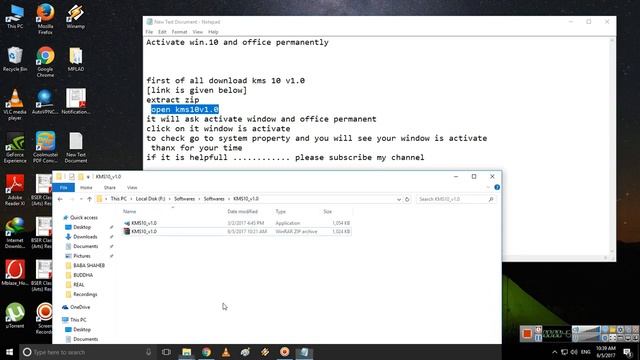The height and width of the screenshot is (360, 640).
Task: Sort files by Type column header
Action: coord(280,211)
